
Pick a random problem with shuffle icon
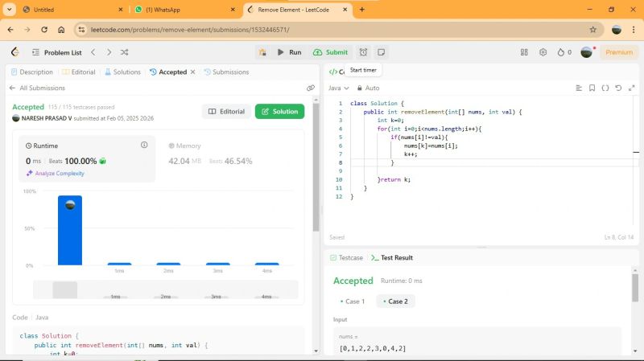125,52
